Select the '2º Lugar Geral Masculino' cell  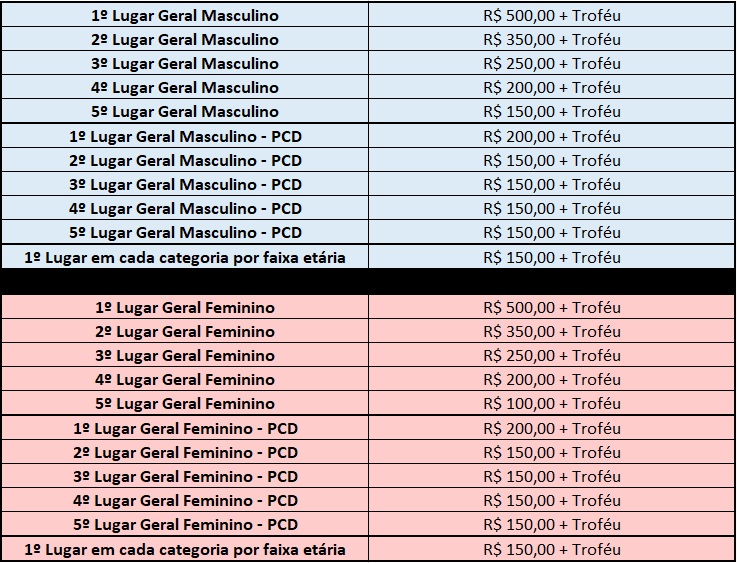click(185, 40)
